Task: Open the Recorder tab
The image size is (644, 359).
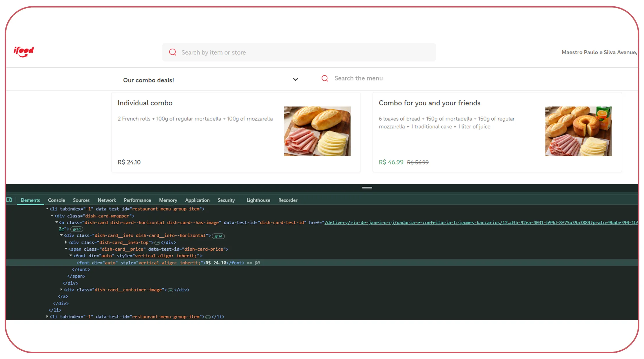Action: 288,200
